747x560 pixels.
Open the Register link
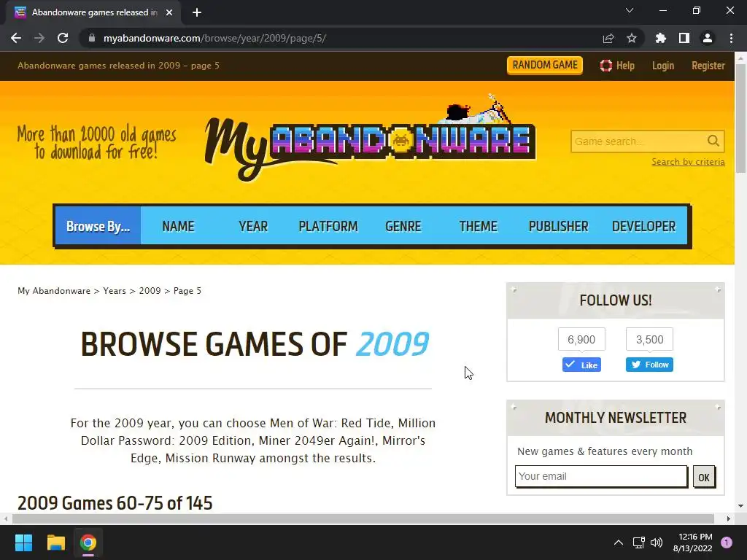(708, 66)
